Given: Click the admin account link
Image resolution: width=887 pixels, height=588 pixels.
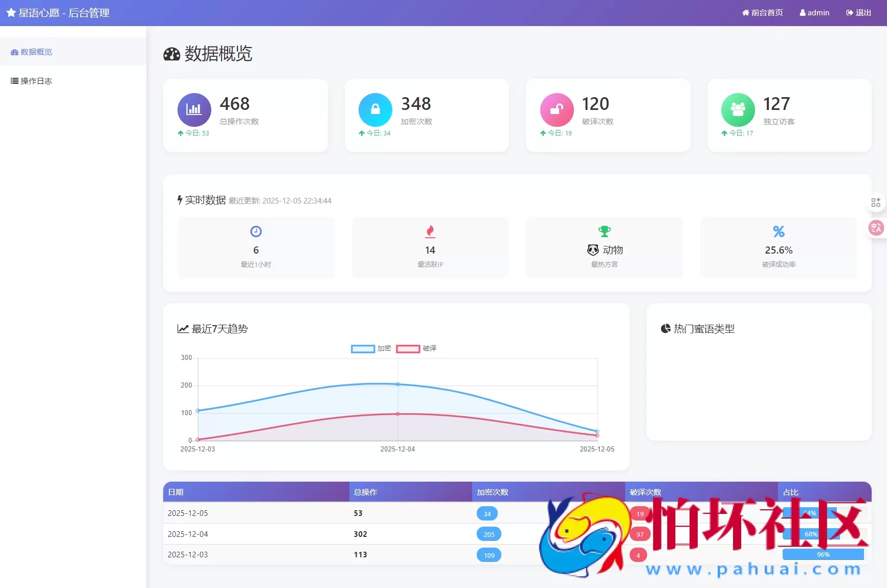Looking at the screenshot, I should click(814, 12).
